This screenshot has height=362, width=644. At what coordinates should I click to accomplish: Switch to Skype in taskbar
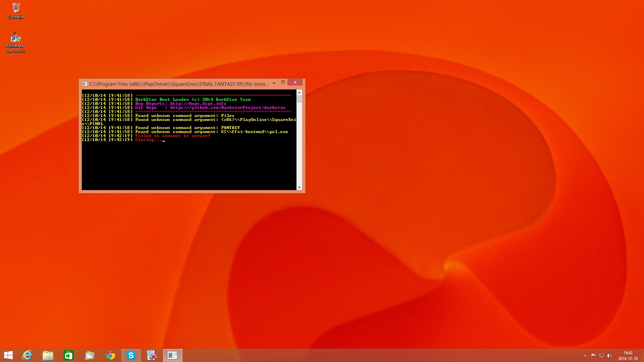(131, 355)
